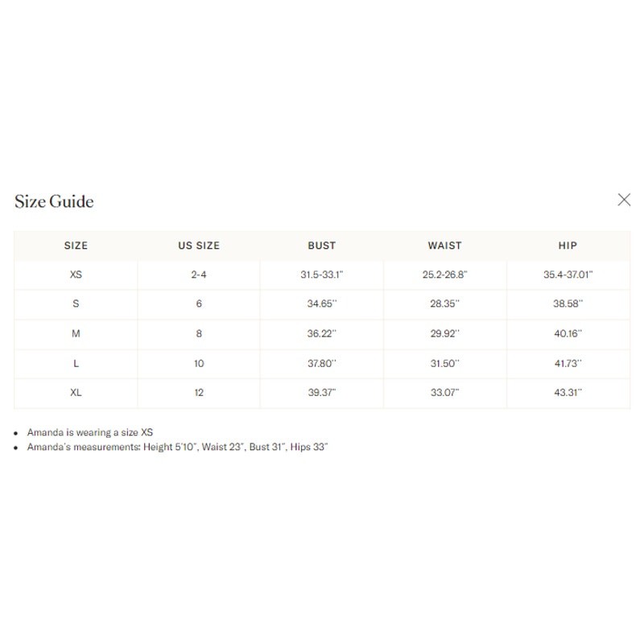Select the M size row label
This screenshot has width=644, height=644.
76,333
